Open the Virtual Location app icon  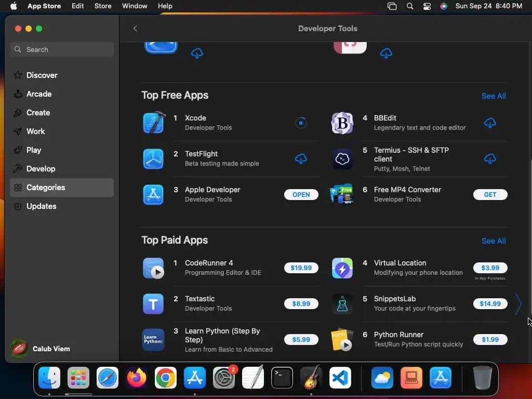(x=342, y=268)
